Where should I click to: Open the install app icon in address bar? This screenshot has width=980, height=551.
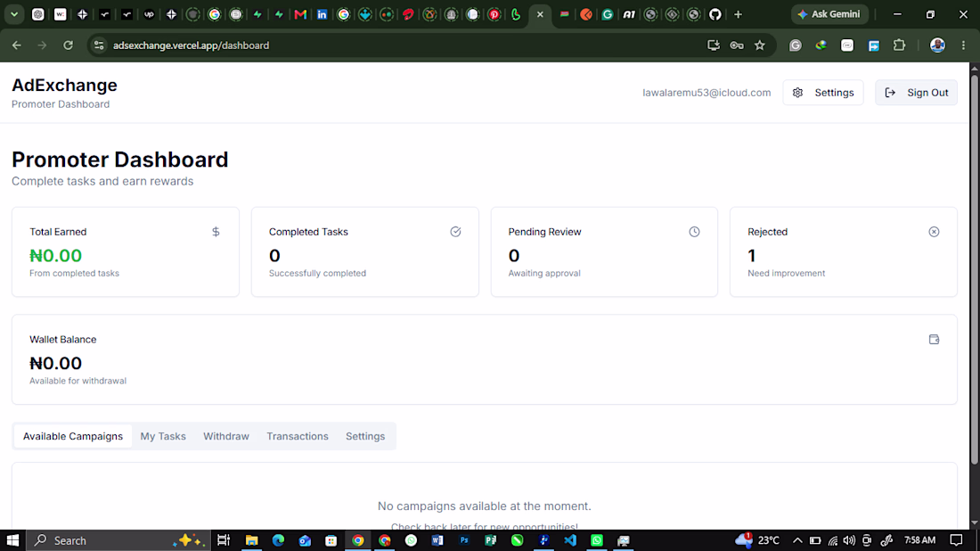point(713,45)
